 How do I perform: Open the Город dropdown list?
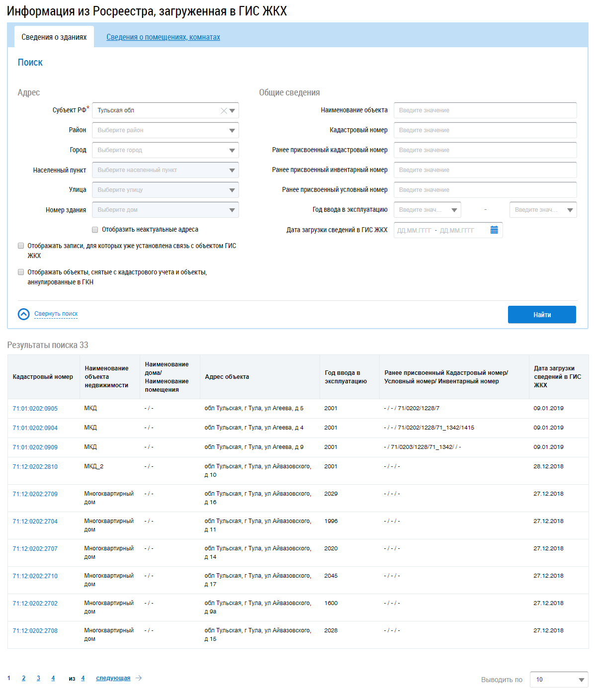coord(232,150)
